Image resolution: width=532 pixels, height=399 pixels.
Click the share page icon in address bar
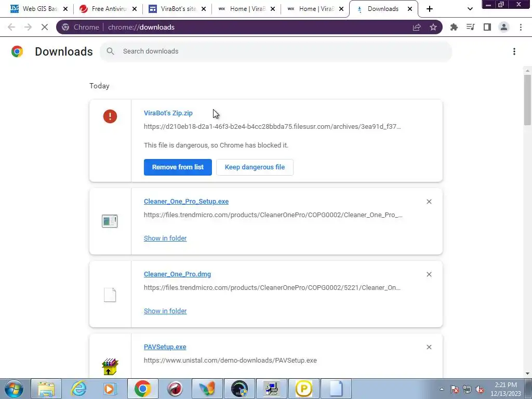pyautogui.click(x=417, y=27)
